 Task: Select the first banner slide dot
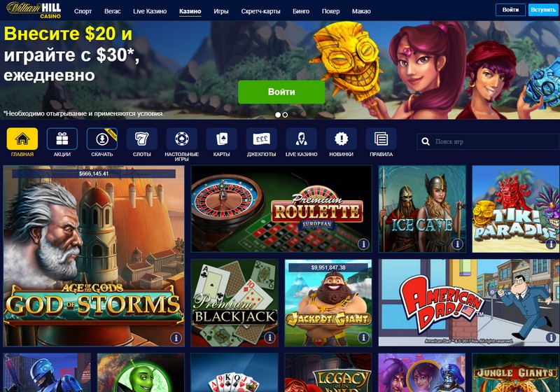[x=278, y=115]
